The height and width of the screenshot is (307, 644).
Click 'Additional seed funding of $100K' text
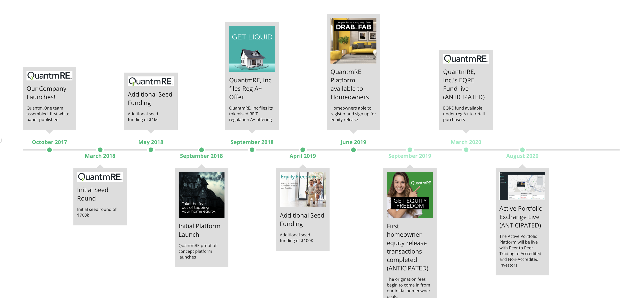[x=297, y=238]
